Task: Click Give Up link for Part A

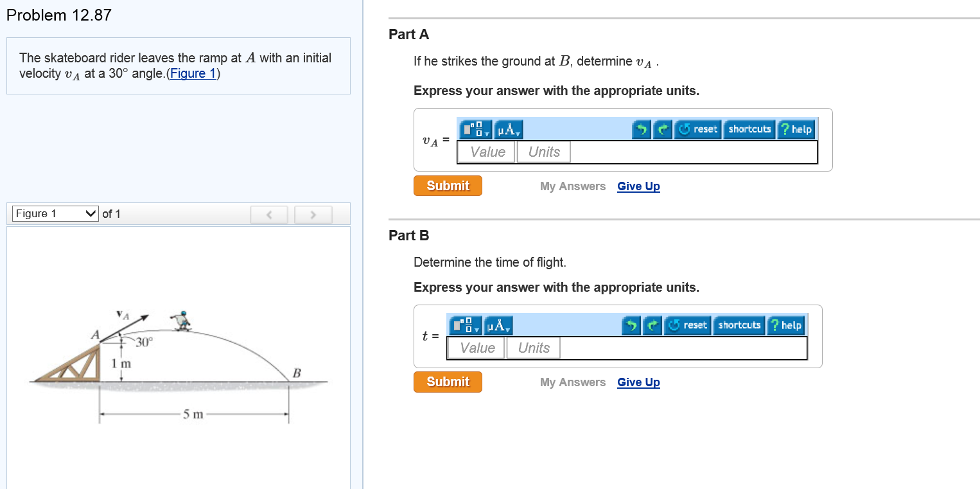Action: (638, 186)
